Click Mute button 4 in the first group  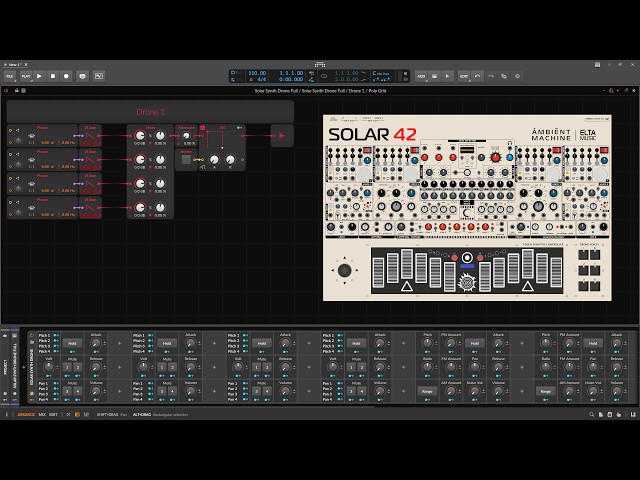77,391
